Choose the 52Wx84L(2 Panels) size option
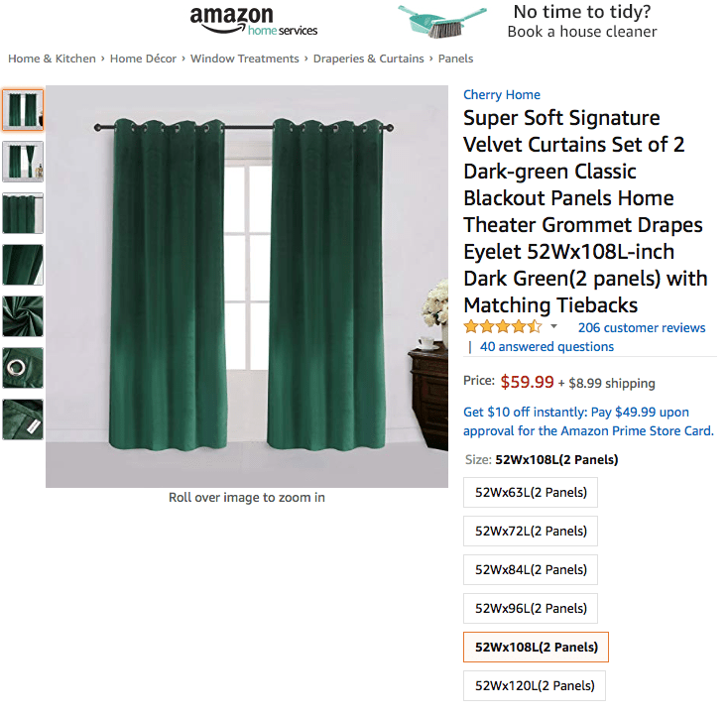 531,569
